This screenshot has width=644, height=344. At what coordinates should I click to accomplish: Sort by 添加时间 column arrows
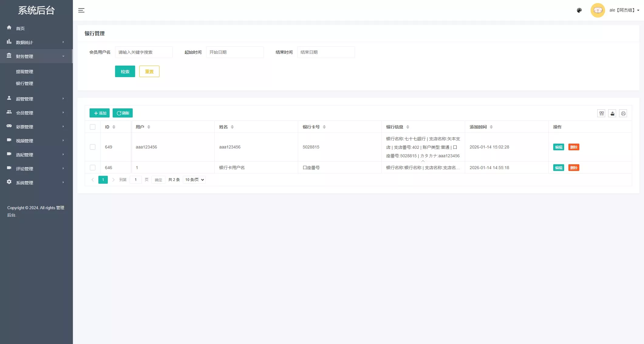click(491, 127)
